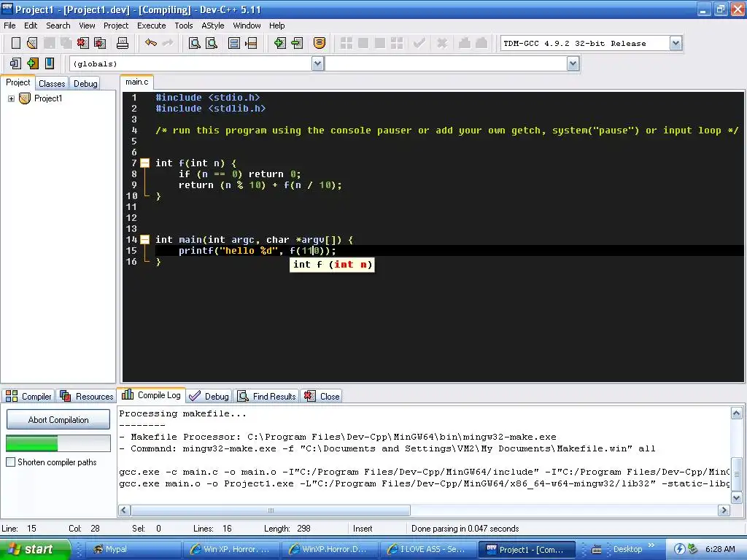
Task: Print the file using the printer icon
Action: (x=123, y=43)
